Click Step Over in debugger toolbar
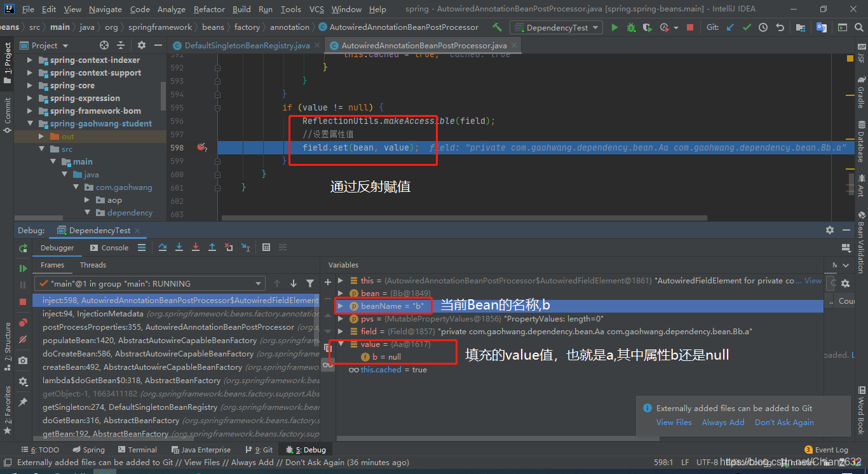The height and width of the screenshot is (474, 868). point(163,247)
